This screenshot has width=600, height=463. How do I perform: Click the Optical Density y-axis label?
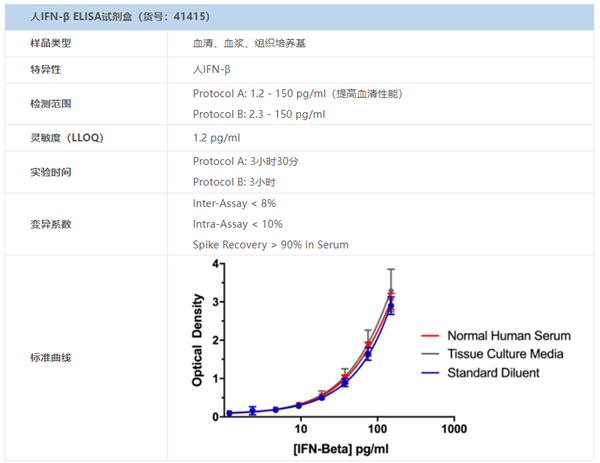point(198,340)
